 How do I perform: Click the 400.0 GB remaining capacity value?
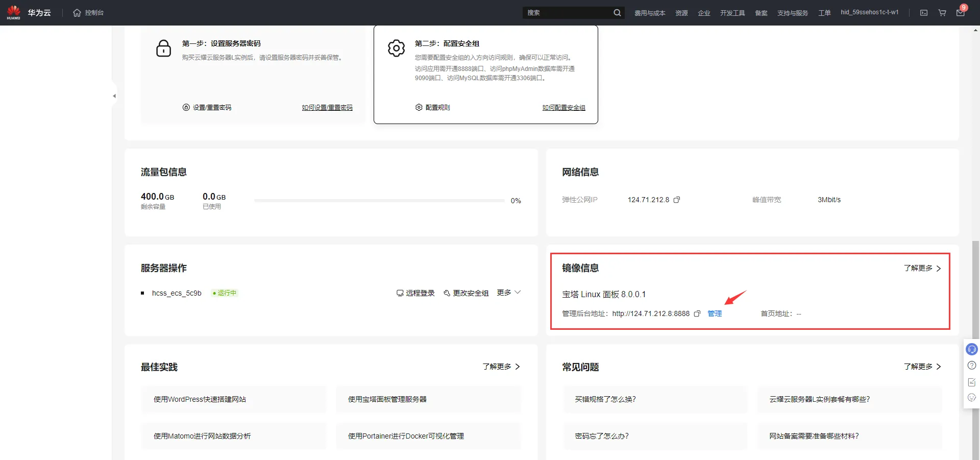(157, 197)
